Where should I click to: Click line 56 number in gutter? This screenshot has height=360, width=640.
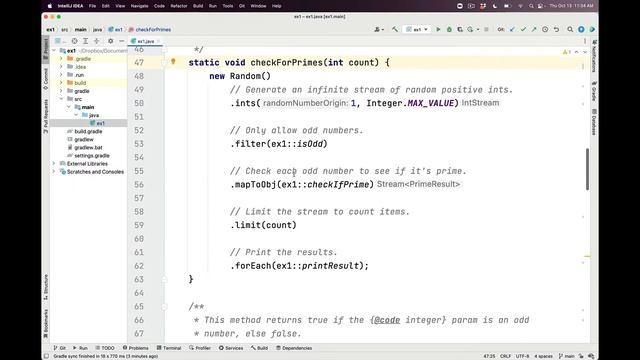coord(139,184)
